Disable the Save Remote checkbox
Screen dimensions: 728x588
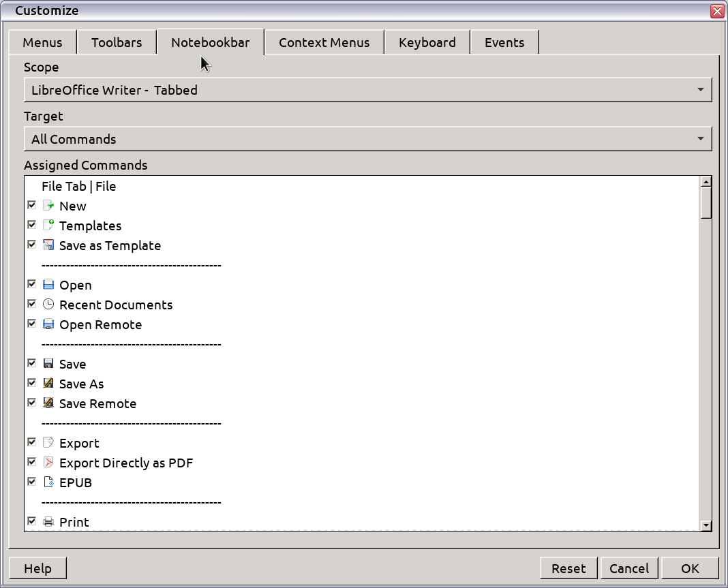point(31,402)
